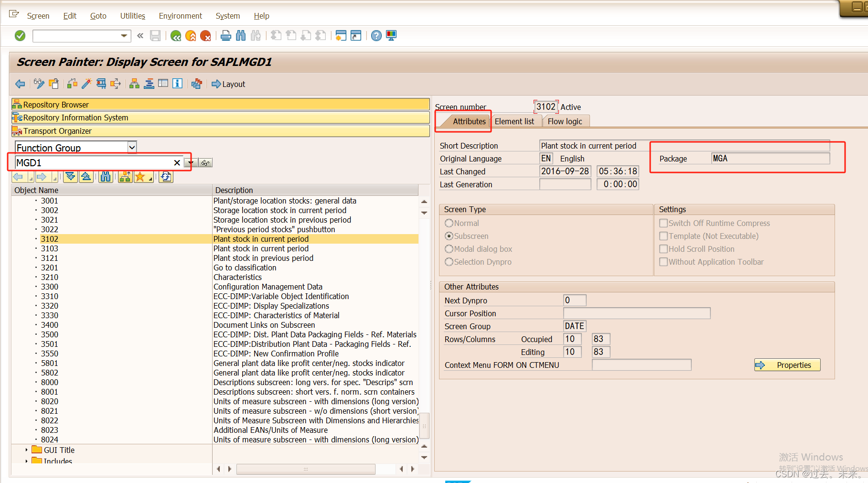Open the Transport Organizer bar
868x483 pixels.
tap(220, 131)
